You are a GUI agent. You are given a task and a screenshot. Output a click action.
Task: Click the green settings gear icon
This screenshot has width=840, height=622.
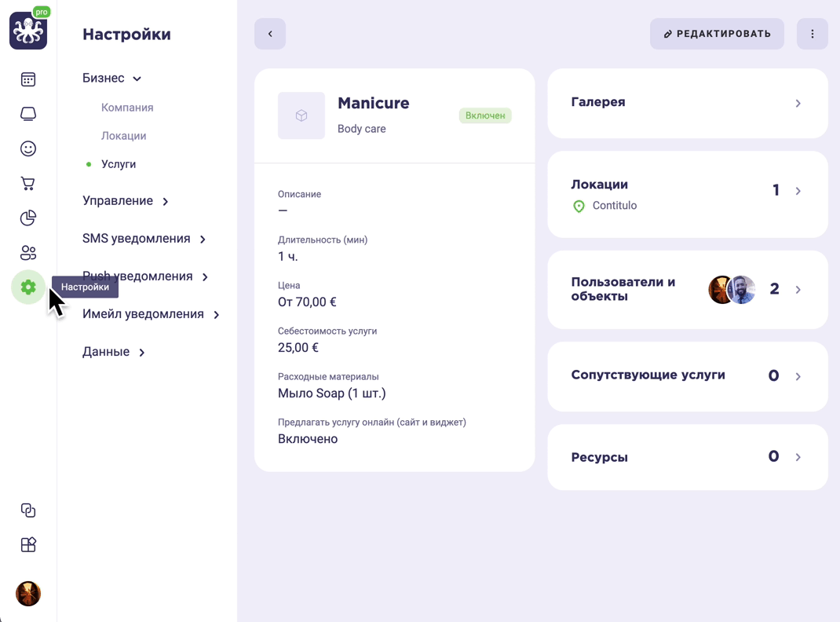(x=27, y=287)
